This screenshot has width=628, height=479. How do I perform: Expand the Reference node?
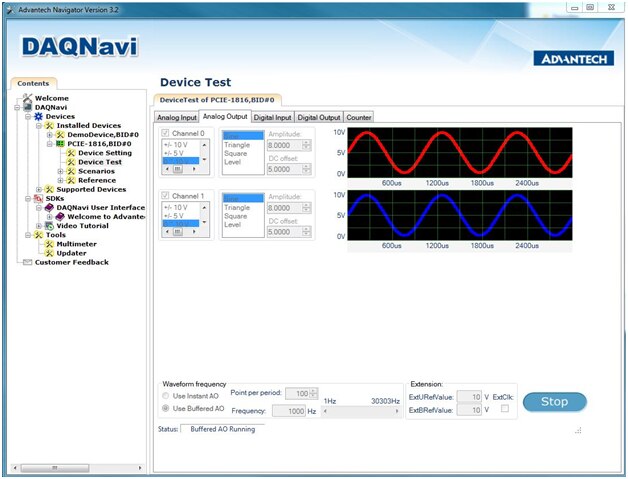click(x=60, y=181)
